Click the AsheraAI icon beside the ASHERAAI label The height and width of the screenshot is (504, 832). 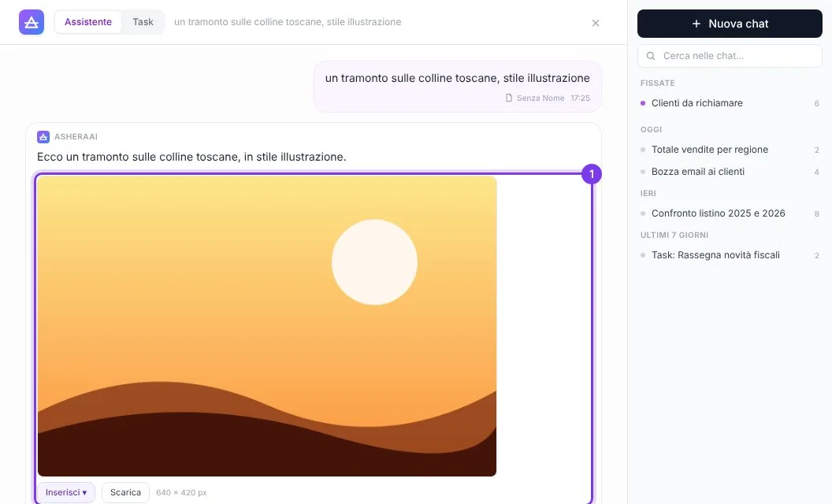(43, 137)
